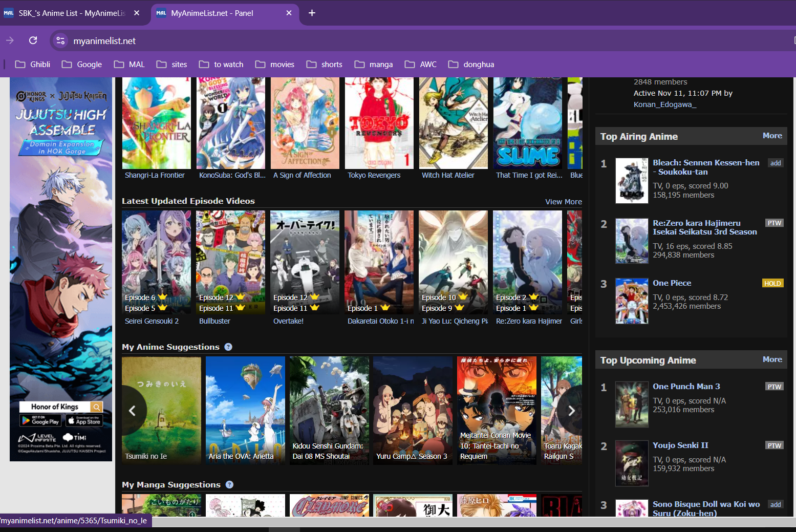This screenshot has height=532, width=796.
Task: Click the Honor of Kings search icon
Action: point(97,407)
